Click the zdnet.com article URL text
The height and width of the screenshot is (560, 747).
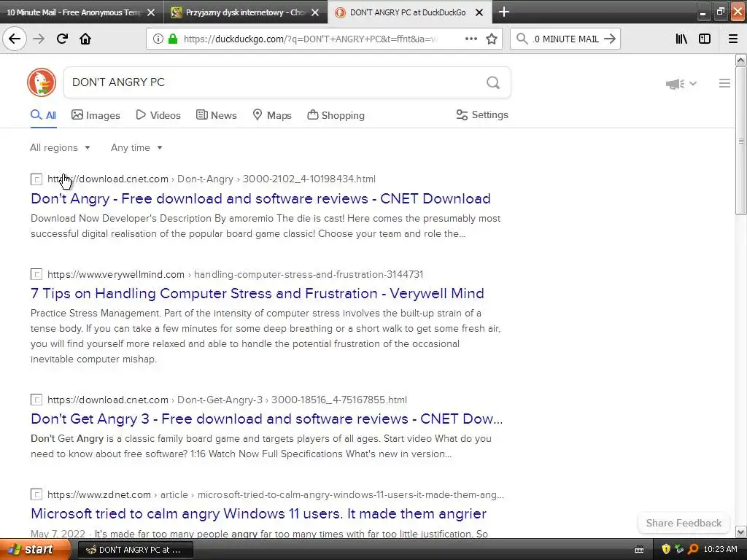(275, 494)
